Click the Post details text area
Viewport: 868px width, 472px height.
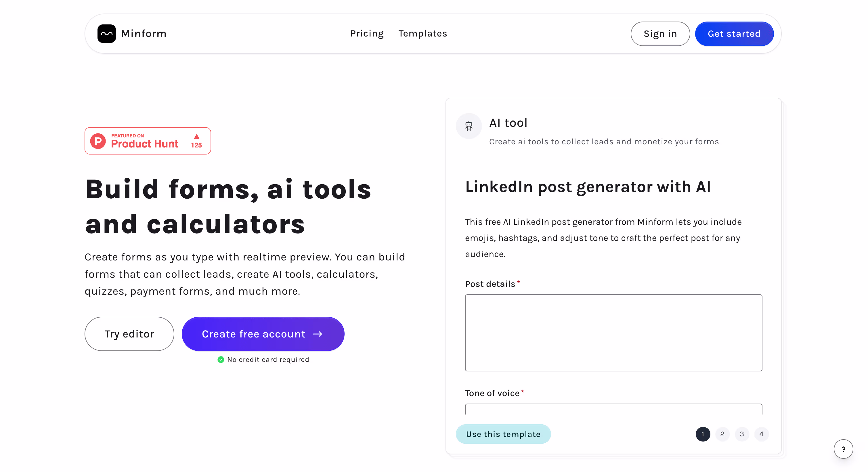tap(613, 333)
